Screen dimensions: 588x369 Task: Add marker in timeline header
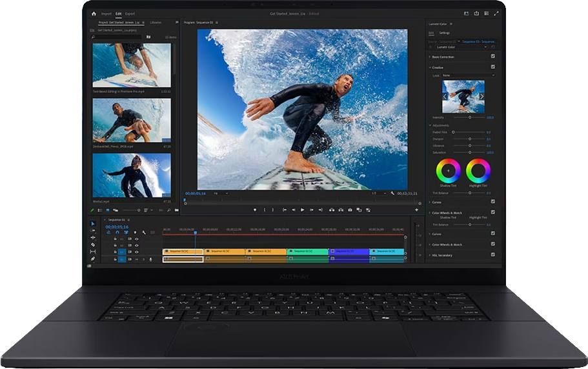(x=135, y=232)
